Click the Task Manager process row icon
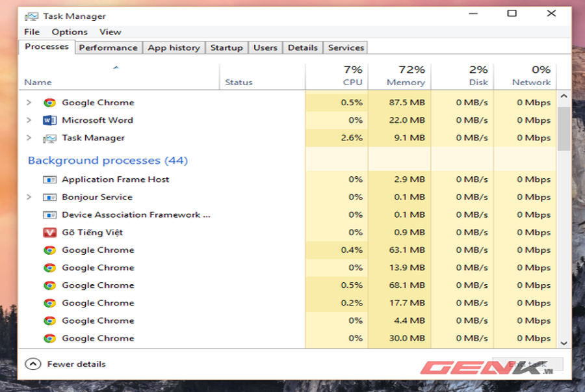 click(x=49, y=138)
